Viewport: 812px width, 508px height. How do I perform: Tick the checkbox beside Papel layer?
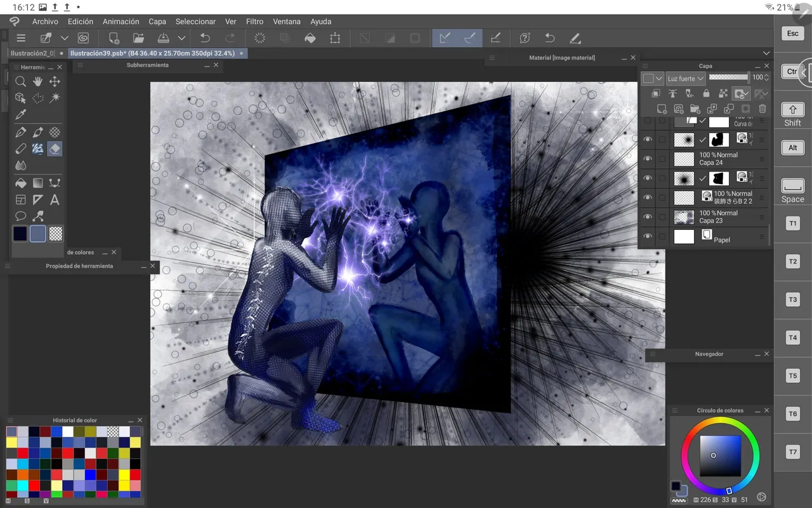click(662, 237)
